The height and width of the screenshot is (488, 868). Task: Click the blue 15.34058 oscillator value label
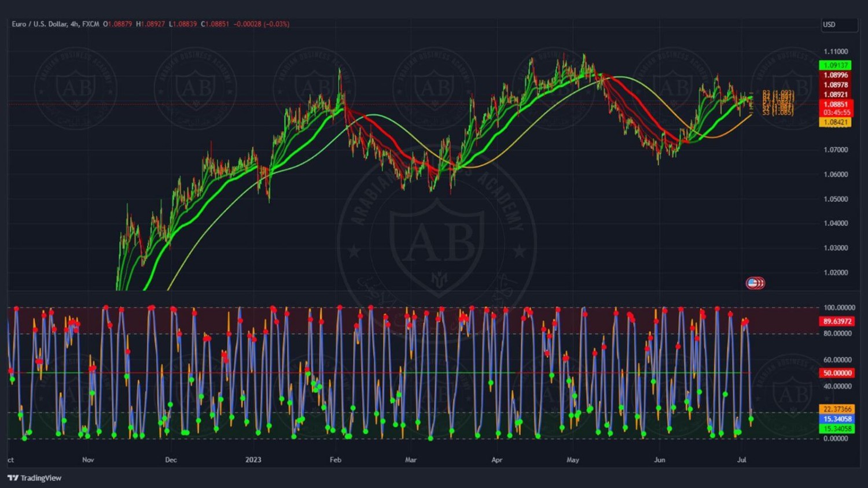(x=837, y=419)
